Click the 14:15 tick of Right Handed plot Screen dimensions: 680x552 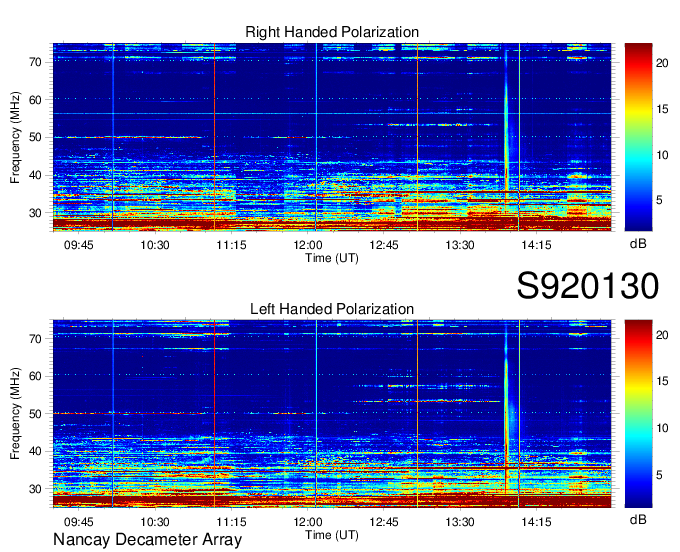[x=536, y=245]
